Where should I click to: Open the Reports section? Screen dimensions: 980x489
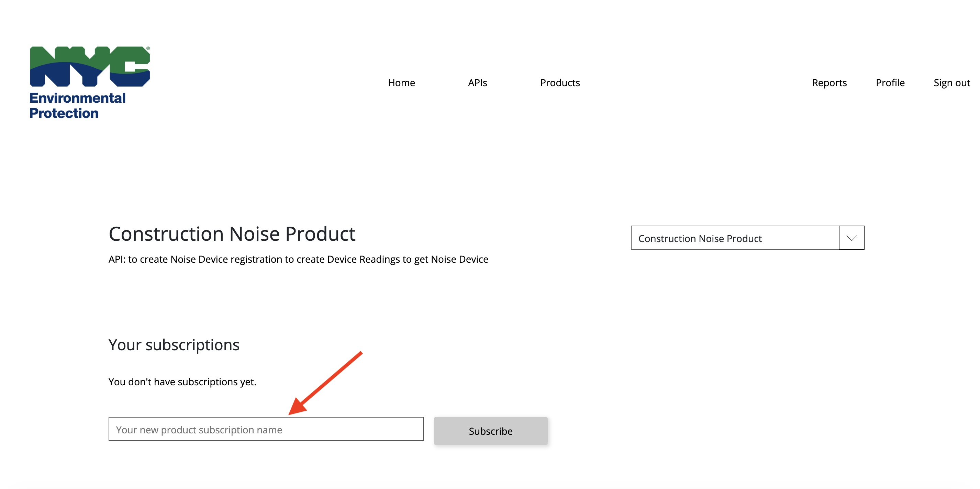(x=829, y=82)
